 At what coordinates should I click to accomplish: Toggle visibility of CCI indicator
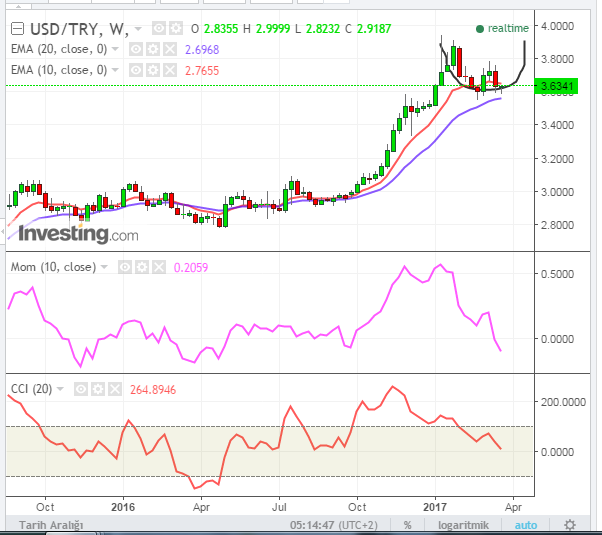81,389
